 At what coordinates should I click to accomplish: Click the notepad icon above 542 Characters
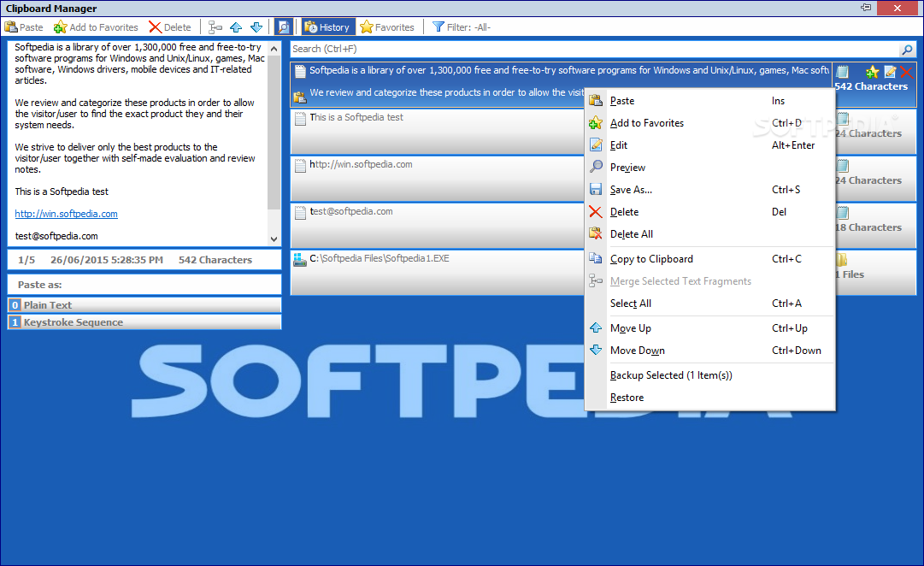(x=843, y=72)
